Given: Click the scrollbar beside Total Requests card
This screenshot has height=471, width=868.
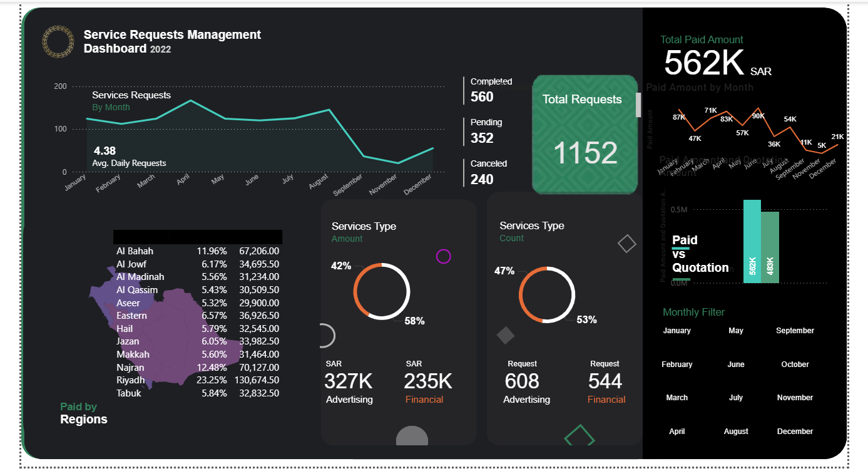Looking at the screenshot, I should (638, 105).
